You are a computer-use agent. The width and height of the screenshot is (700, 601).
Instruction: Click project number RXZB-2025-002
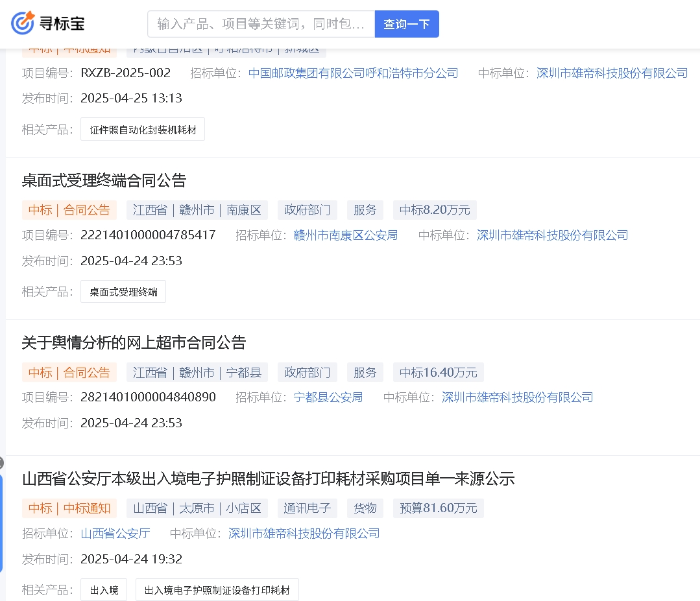click(x=126, y=73)
